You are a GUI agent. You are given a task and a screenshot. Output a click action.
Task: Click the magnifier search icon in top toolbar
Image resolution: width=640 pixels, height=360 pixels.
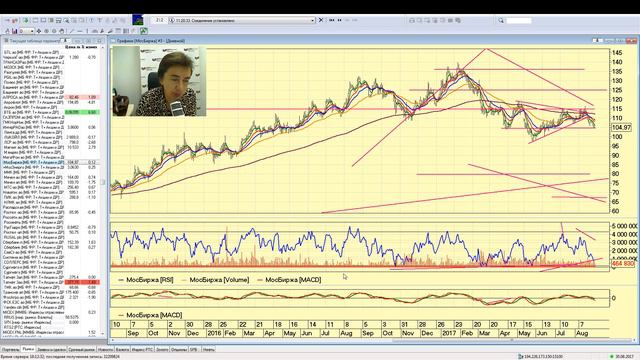point(501,20)
